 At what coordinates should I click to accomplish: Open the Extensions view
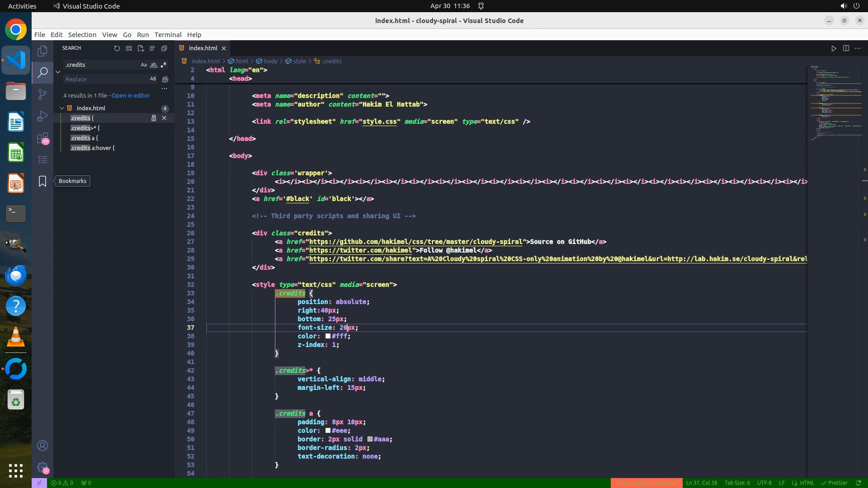click(42, 138)
